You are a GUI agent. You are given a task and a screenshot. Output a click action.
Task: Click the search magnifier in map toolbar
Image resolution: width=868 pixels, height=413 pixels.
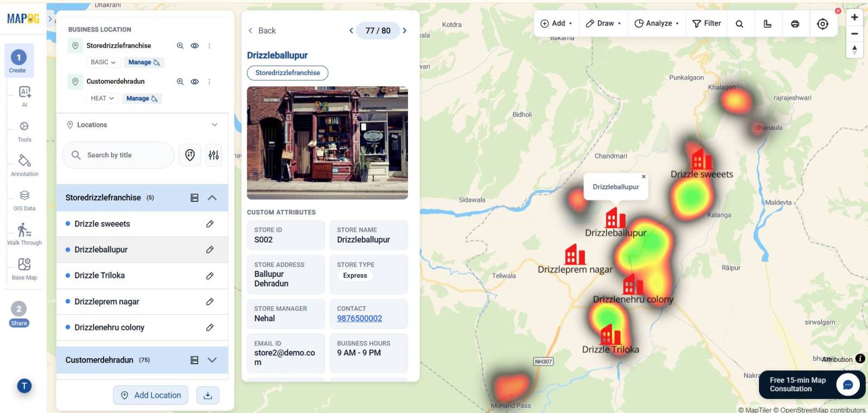click(x=739, y=24)
